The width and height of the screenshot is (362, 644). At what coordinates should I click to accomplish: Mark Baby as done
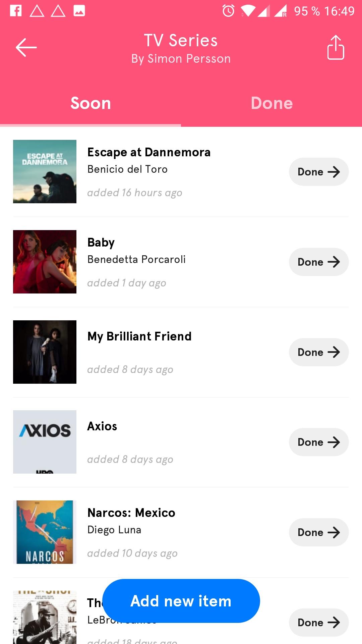pos(319,262)
